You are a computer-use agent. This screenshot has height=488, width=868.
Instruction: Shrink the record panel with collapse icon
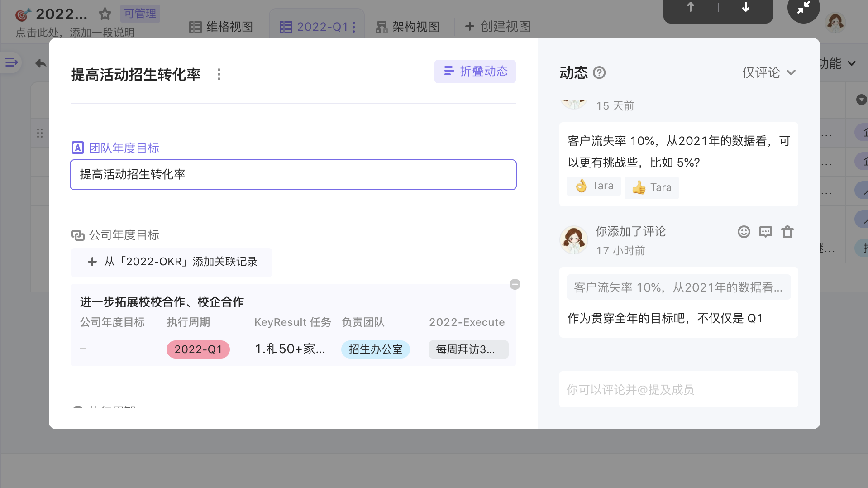tap(803, 8)
